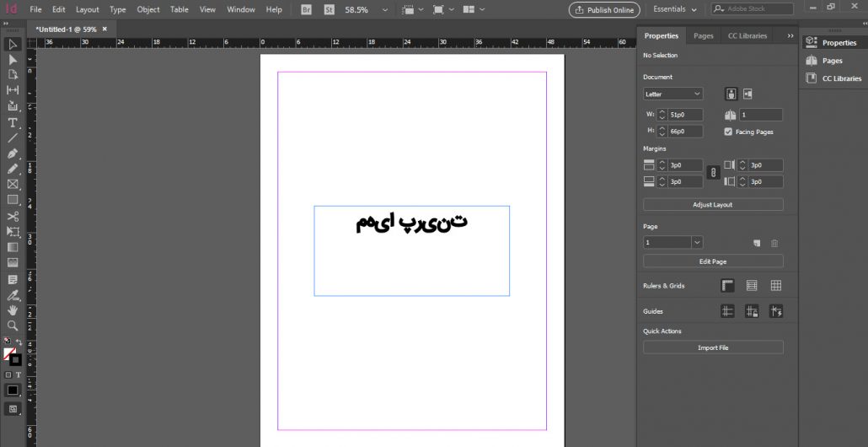Toggle document grid display
Image resolution: width=868 pixels, height=447 pixels.
pyautogui.click(x=776, y=286)
